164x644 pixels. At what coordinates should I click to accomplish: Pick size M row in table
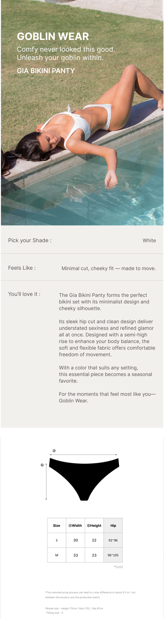point(57,555)
